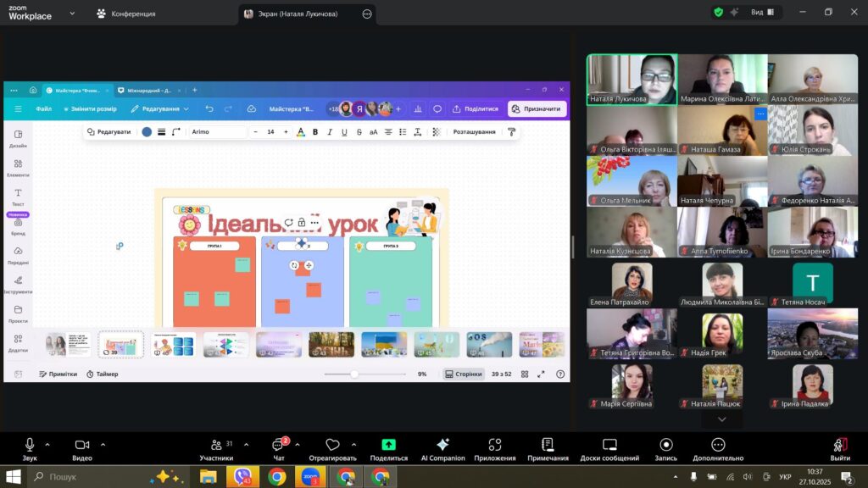Open Whiteboards in the Zoom toolbar
The image size is (868, 488).
tap(609, 445)
